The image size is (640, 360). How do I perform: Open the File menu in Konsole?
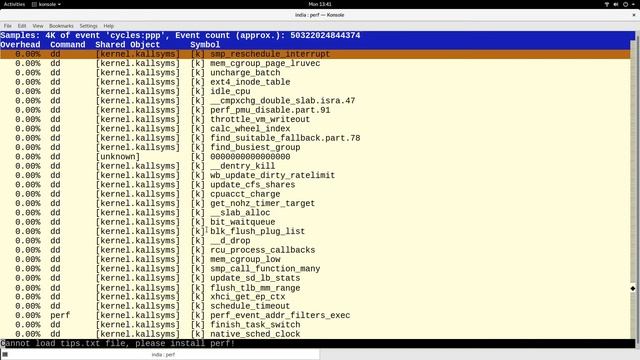coord(8,26)
